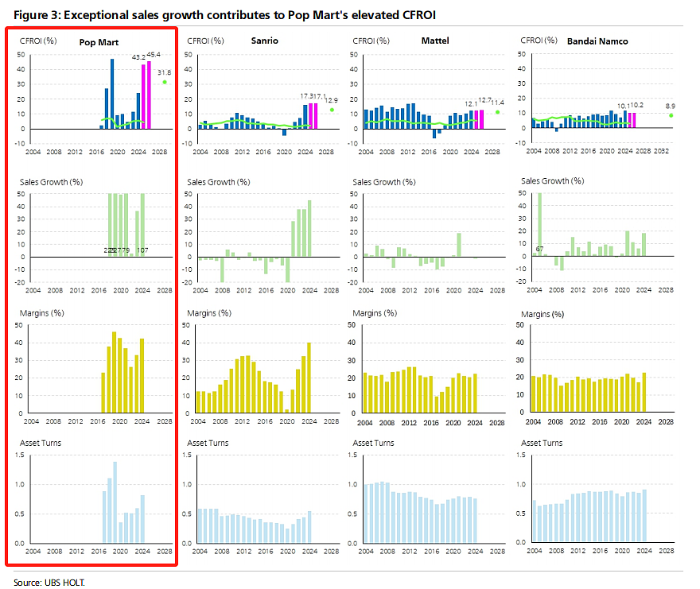Image resolution: width=700 pixels, height=589 pixels.
Task: Click the Mattel CFROI (%) axis label
Action: coord(371,41)
